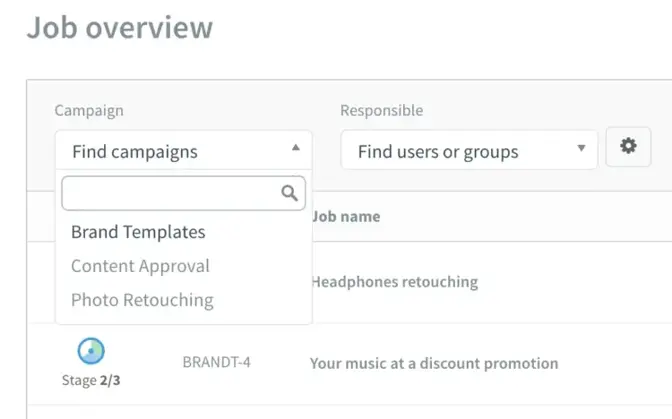Open Your music at a discount promotion
This screenshot has height=419, width=672.
[x=434, y=363]
